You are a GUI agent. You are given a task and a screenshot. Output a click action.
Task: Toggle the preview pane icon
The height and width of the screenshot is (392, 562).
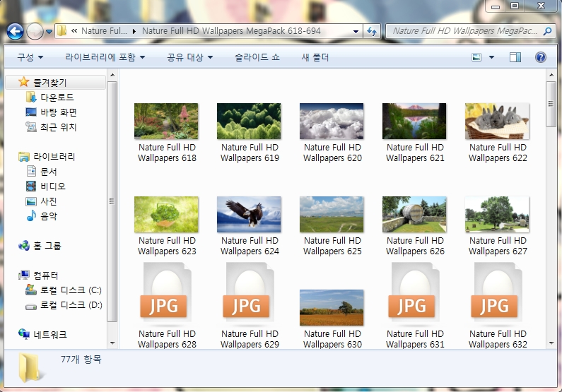[x=515, y=57]
